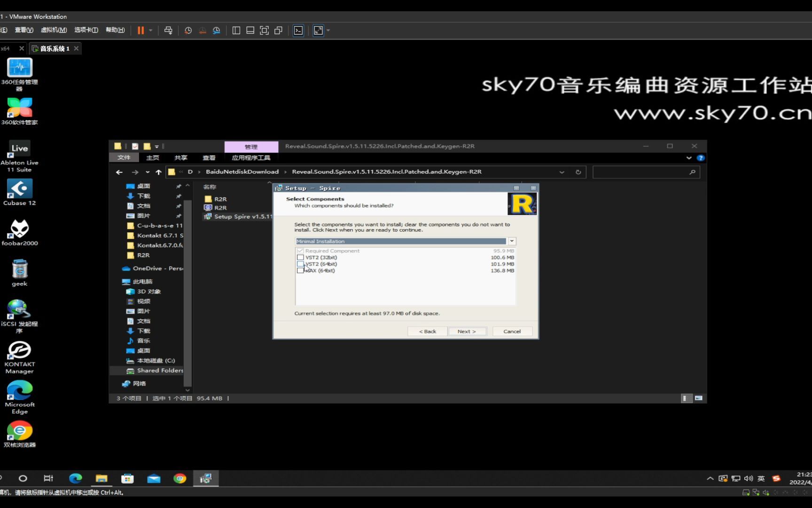The image size is (812, 508).
Task: Open the Explorer 主页 ribbon tab
Action: tap(153, 158)
